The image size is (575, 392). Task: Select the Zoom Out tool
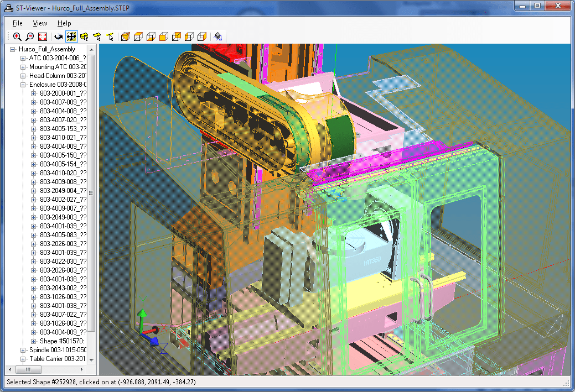click(30, 36)
